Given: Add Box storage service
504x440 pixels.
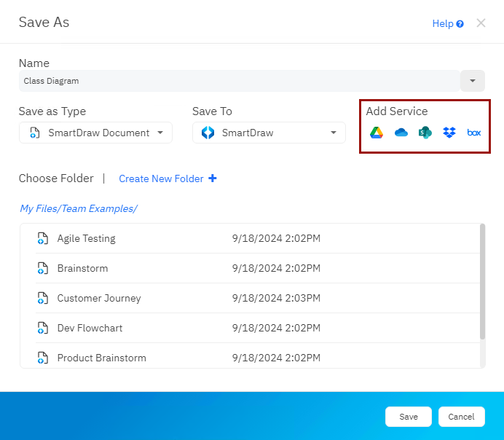Looking at the screenshot, I should [x=474, y=133].
